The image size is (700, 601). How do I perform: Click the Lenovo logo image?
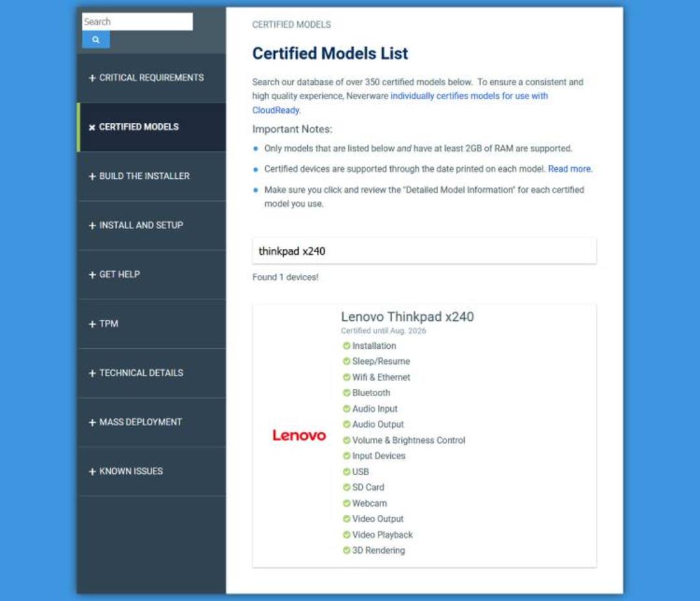pos(299,435)
